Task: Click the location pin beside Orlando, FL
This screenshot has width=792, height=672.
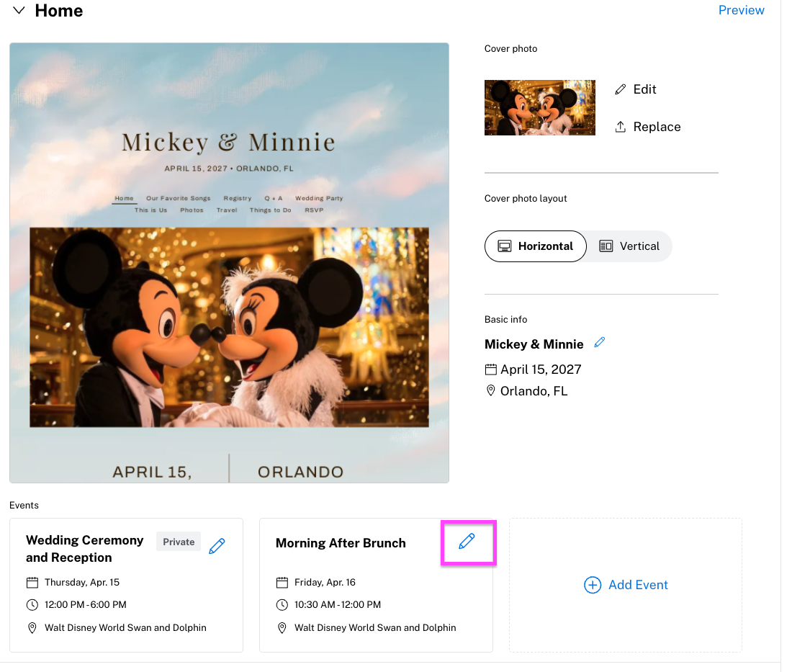Action: [x=491, y=391]
